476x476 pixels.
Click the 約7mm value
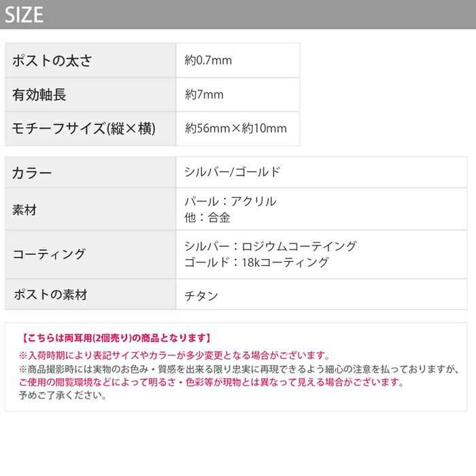click(204, 95)
